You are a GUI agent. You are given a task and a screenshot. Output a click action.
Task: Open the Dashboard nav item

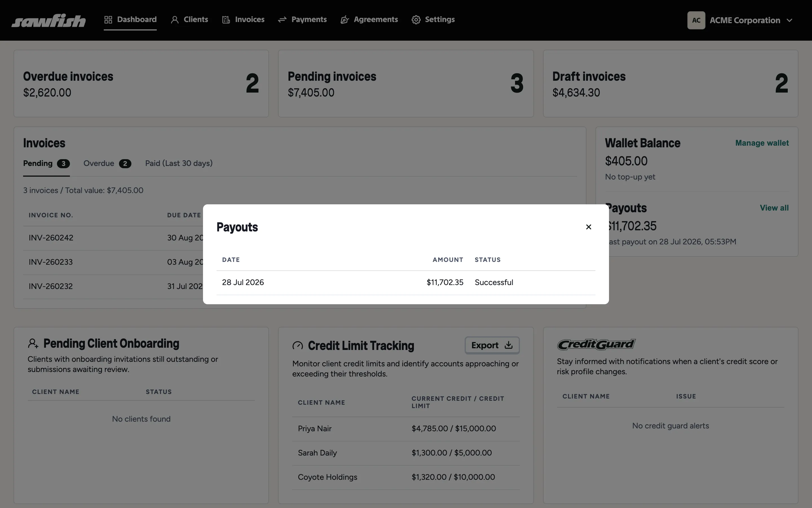click(x=130, y=20)
